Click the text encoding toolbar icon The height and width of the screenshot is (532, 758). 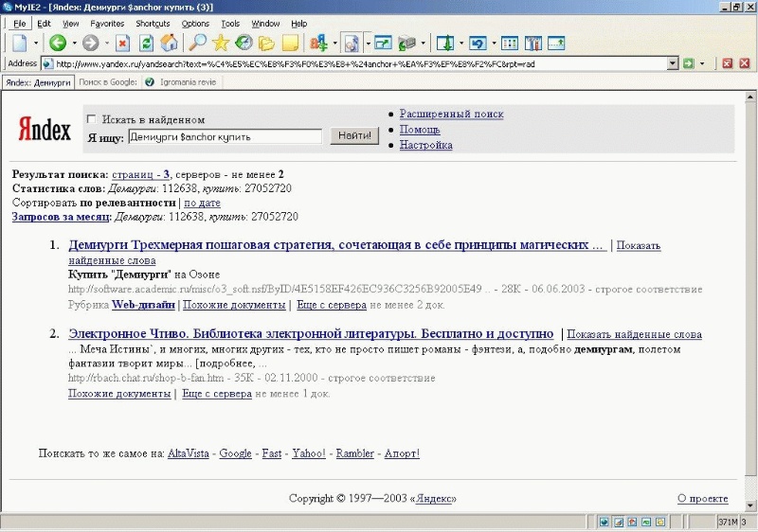point(319,44)
